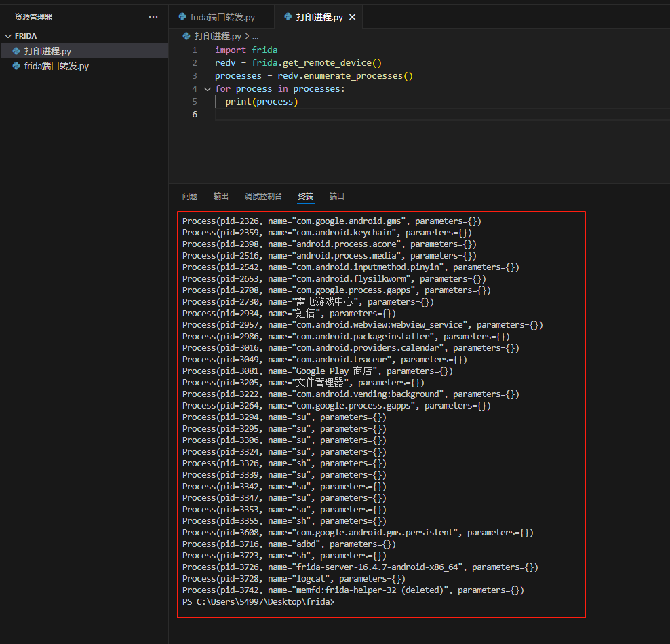
Task: Click the 雷电游戏中心 process line
Action: 308,302
